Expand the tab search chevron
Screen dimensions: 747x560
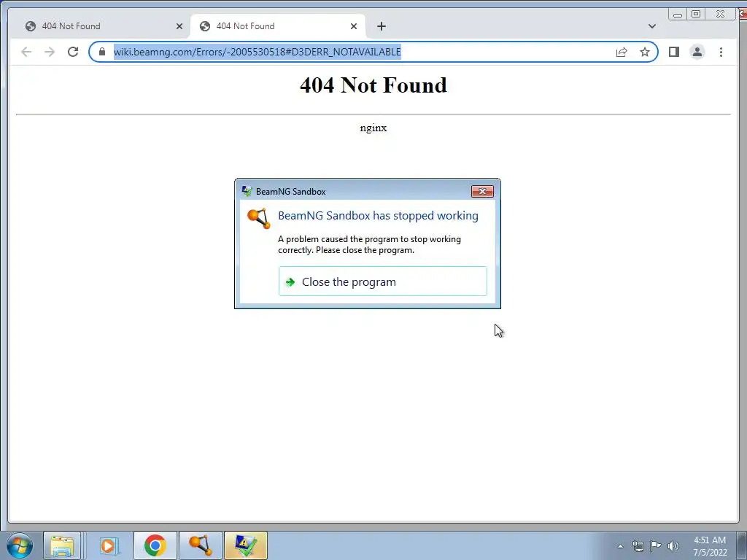pyautogui.click(x=651, y=26)
